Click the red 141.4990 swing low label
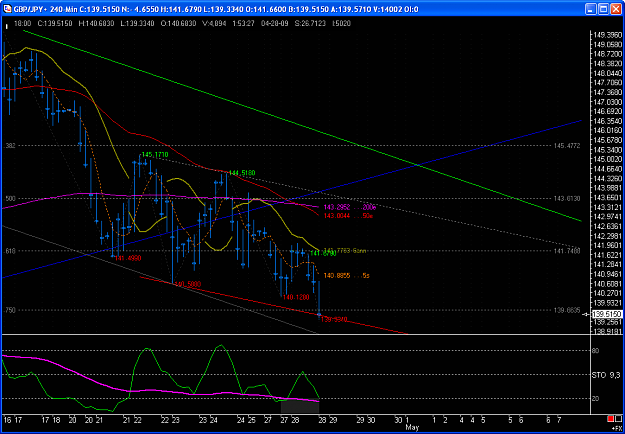The width and height of the screenshot is (625, 434). [128, 259]
